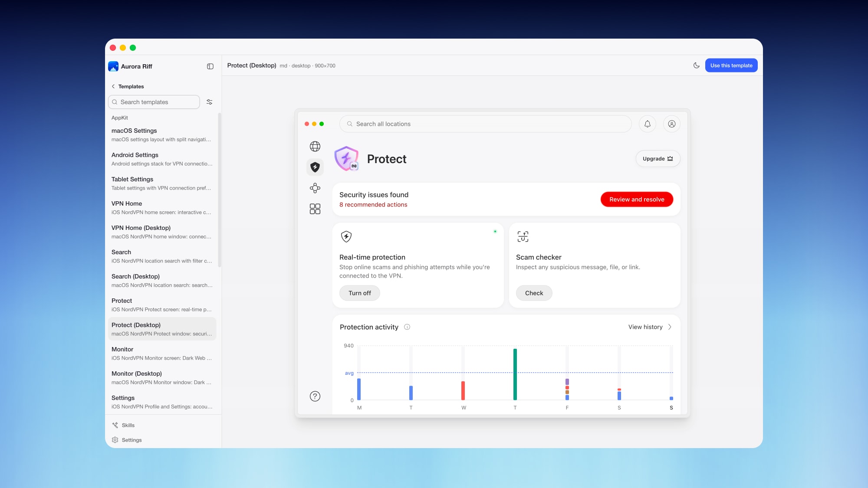Select the globe icon in preview sidebar
This screenshot has height=488, width=868.
pos(315,147)
